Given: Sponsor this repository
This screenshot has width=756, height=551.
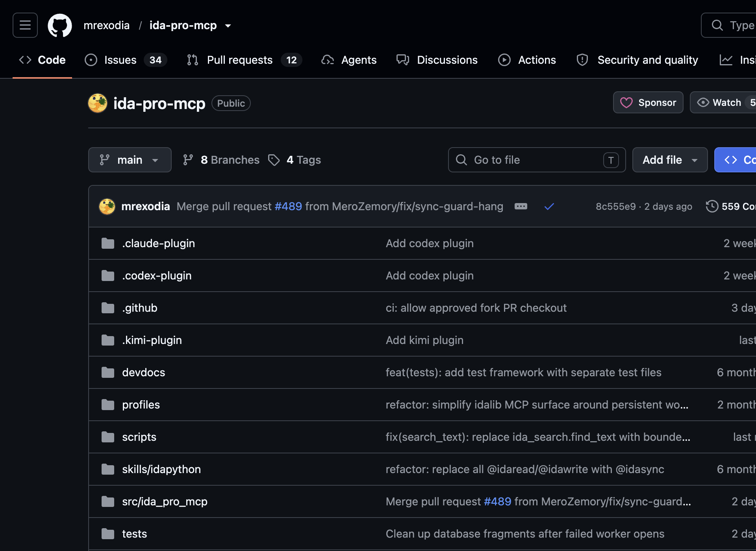Looking at the screenshot, I should pyautogui.click(x=648, y=102).
